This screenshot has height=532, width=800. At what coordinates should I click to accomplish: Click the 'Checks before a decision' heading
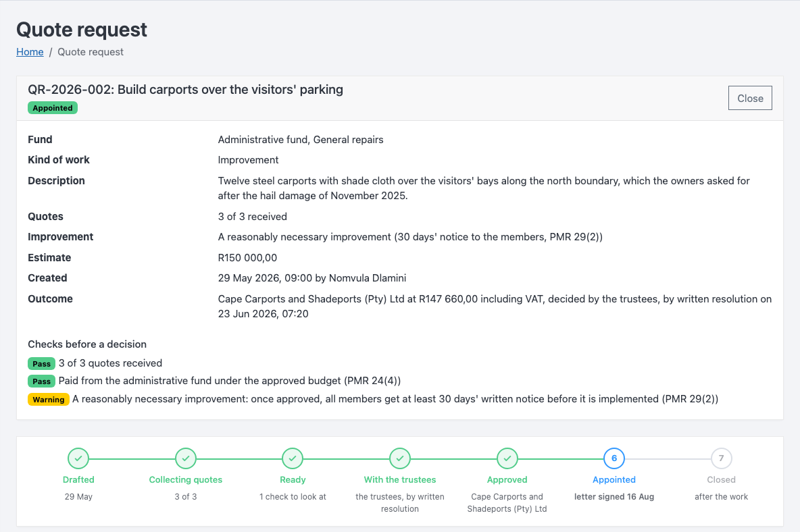(x=87, y=344)
